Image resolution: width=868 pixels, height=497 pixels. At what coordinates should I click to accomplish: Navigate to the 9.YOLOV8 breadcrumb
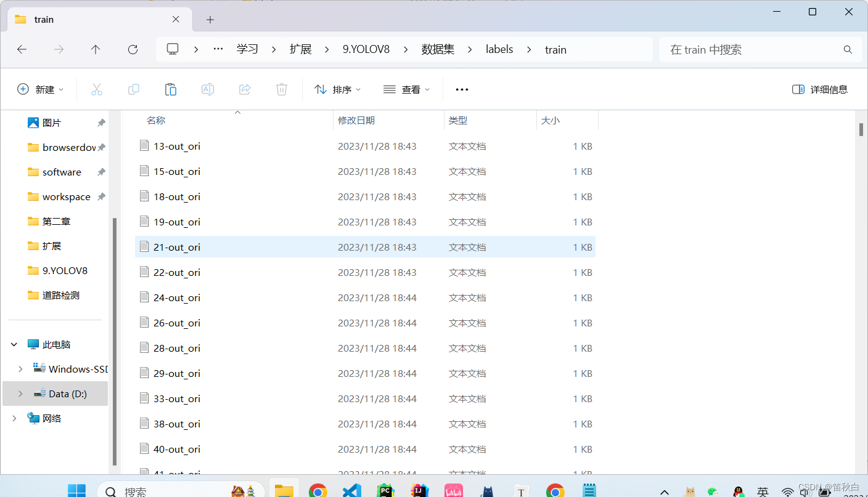point(366,49)
